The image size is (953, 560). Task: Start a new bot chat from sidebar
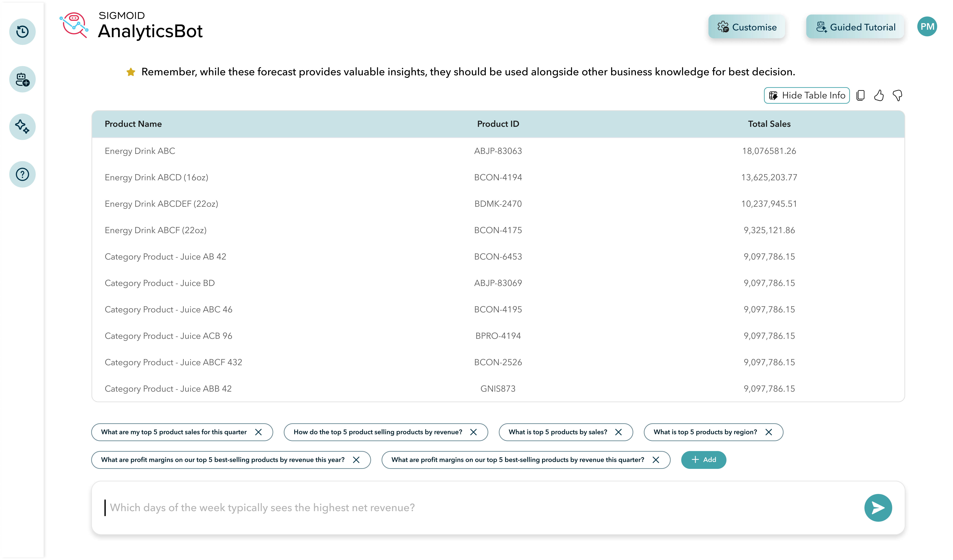tap(22, 79)
